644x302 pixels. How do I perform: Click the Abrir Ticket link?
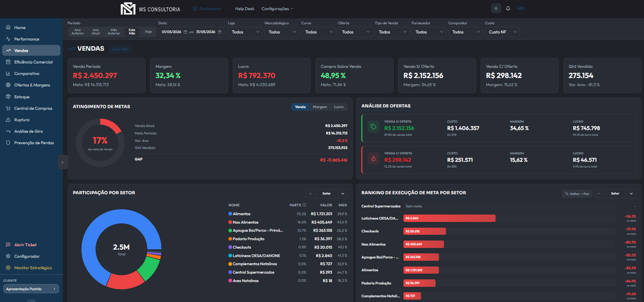point(25,245)
